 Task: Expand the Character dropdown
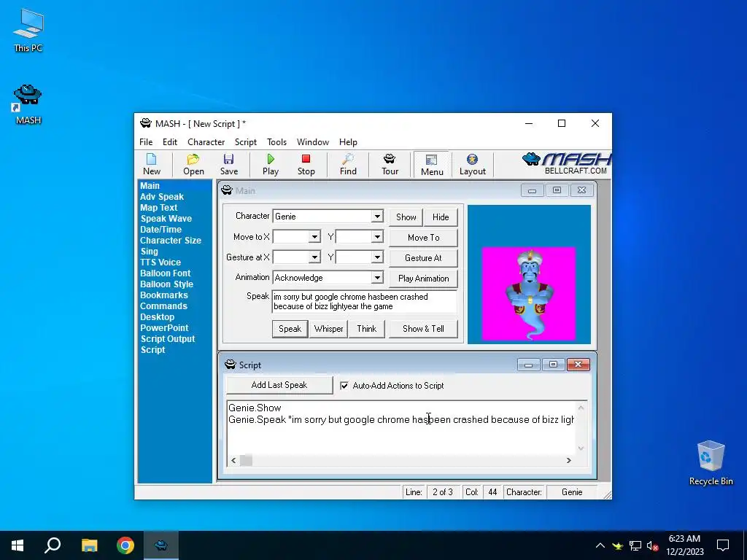click(x=377, y=216)
